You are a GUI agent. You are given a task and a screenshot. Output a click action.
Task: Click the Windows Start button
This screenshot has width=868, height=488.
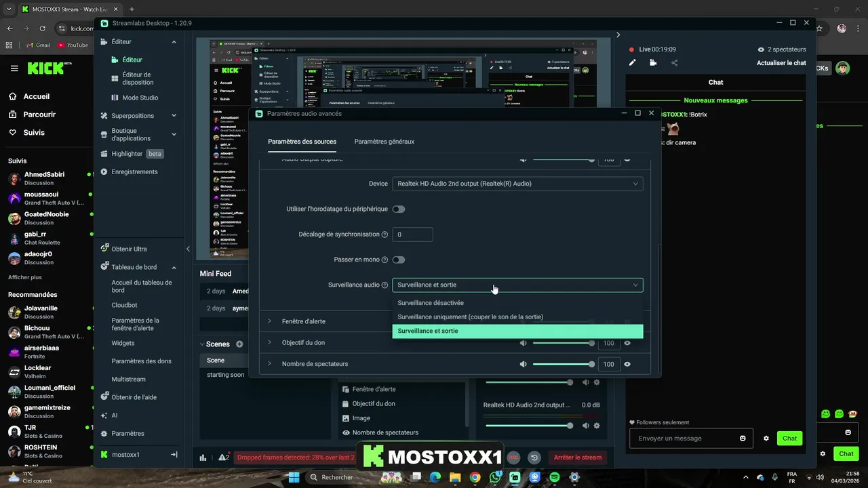[x=294, y=477]
